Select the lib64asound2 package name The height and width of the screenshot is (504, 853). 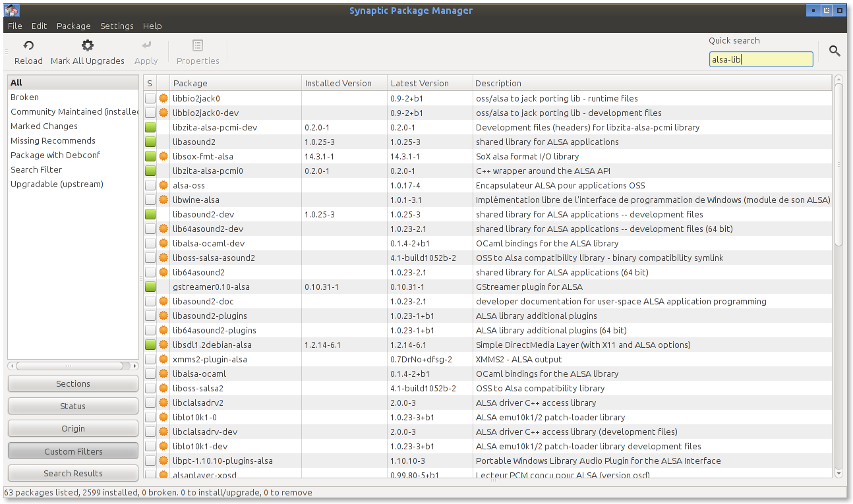[198, 272]
